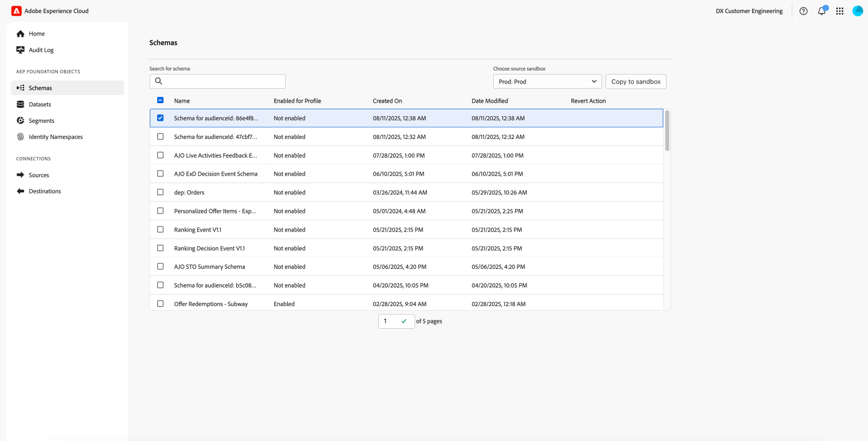Click the table vertical scrollbar thumb

[667, 130]
